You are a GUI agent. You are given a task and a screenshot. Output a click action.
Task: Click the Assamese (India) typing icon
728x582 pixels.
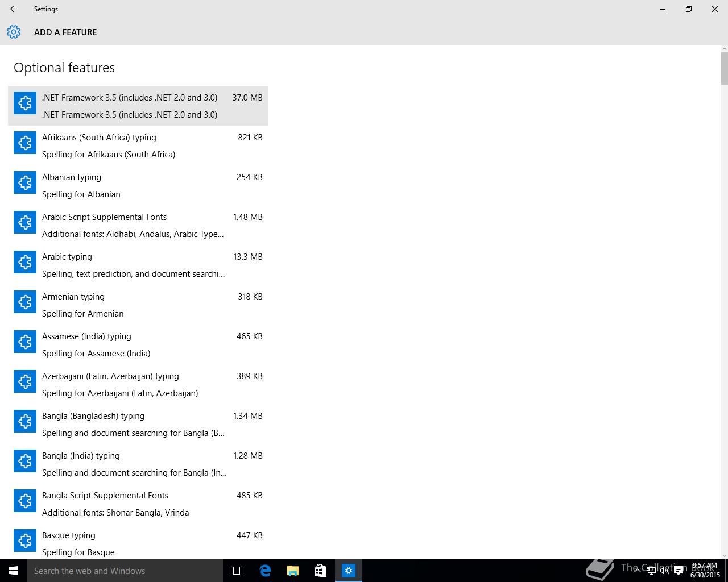25,342
